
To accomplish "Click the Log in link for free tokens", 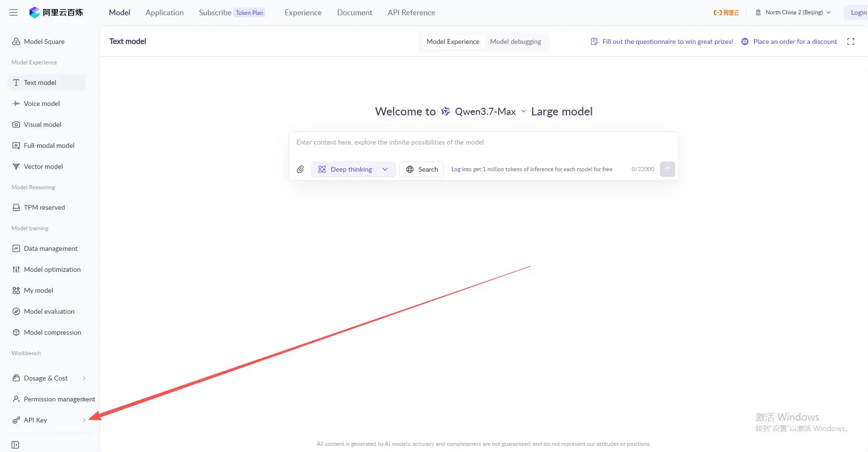I will pyautogui.click(x=456, y=169).
